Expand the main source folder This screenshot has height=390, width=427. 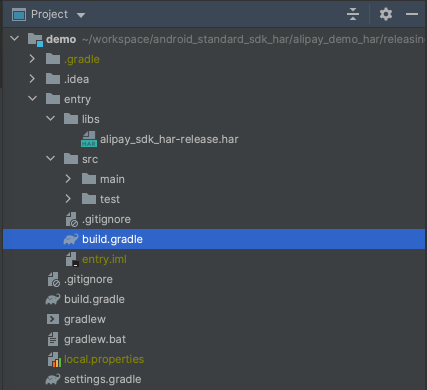coord(68,179)
